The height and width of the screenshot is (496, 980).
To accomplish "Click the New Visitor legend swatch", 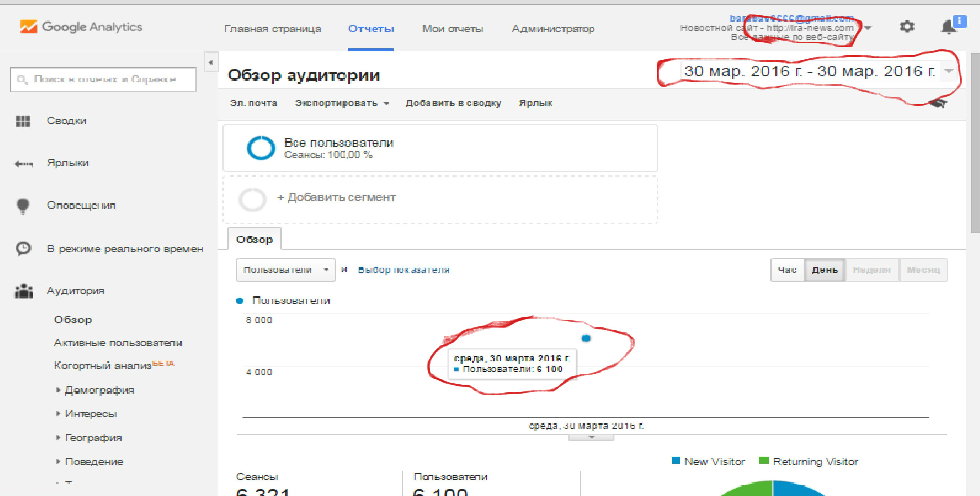I will click(676, 460).
